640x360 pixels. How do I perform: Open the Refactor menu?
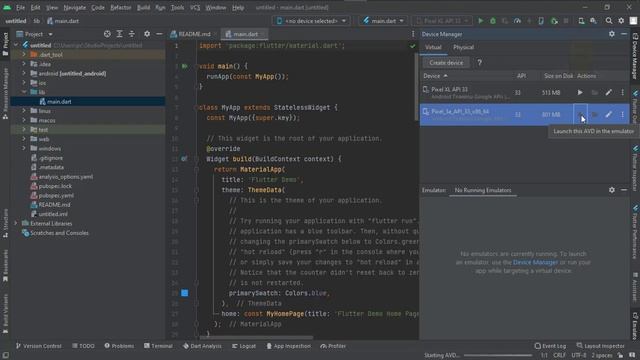click(120, 7)
